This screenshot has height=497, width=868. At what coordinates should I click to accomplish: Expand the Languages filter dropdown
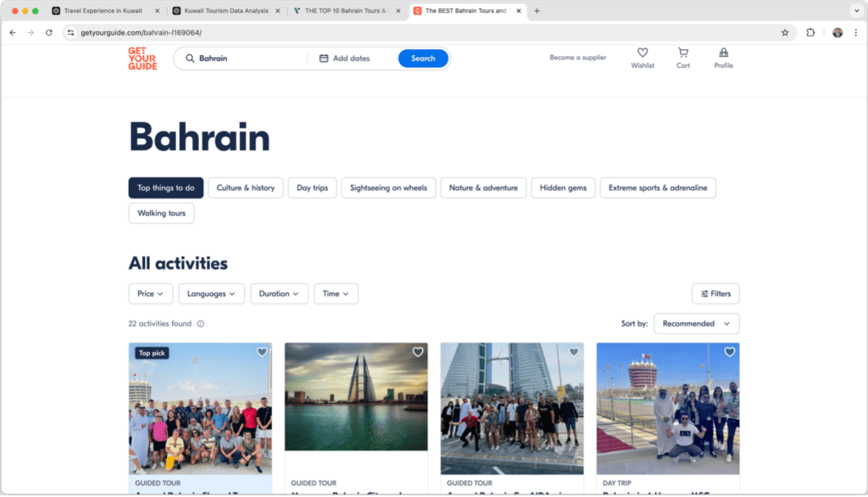click(211, 293)
